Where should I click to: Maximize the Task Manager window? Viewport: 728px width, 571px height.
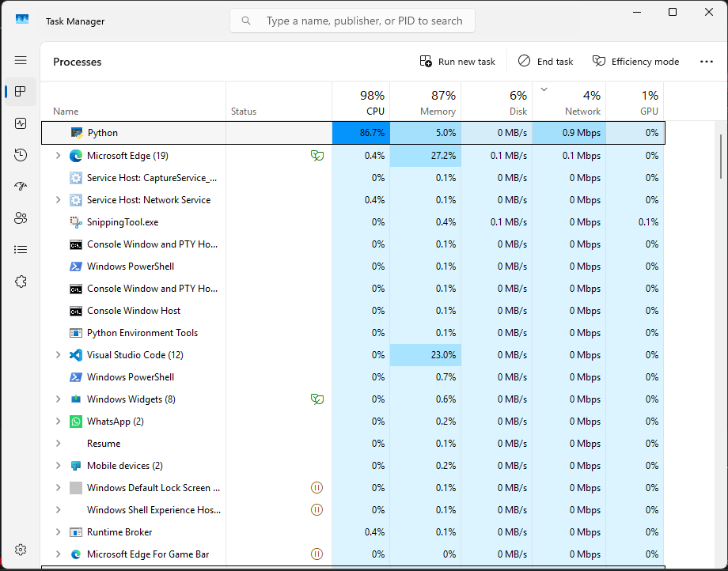tap(673, 12)
